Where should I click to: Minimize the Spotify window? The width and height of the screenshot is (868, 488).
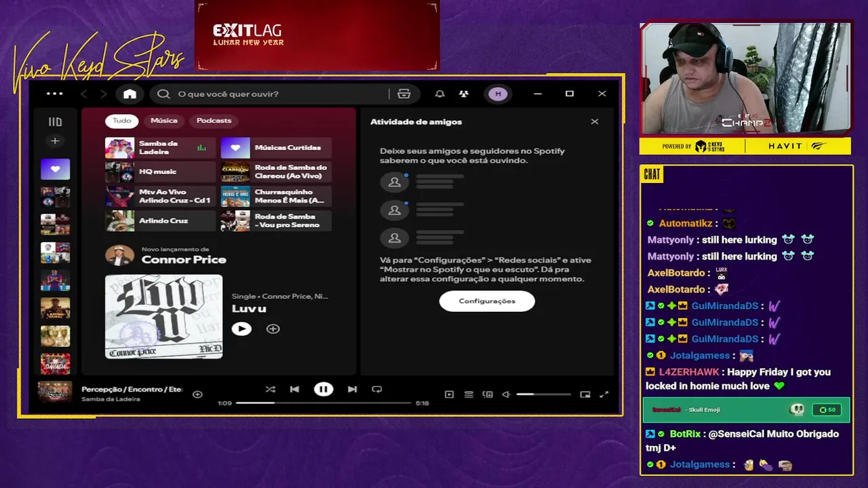pos(538,94)
